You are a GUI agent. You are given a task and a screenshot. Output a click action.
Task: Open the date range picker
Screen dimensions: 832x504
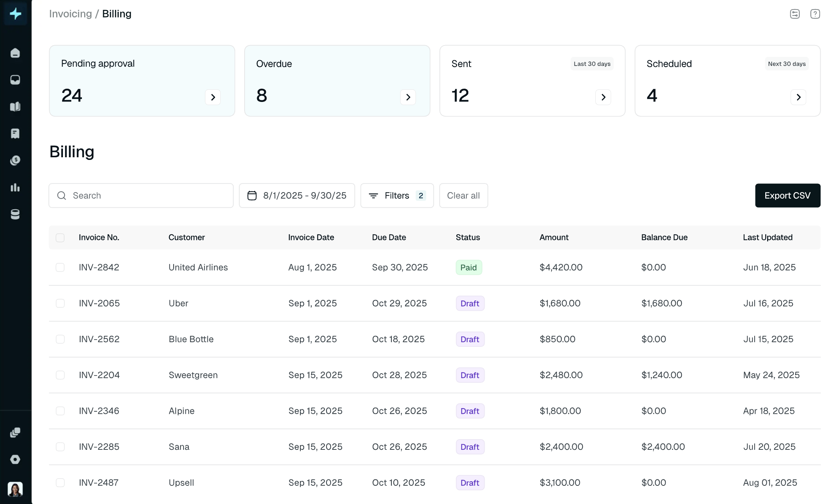[x=297, y=196]
